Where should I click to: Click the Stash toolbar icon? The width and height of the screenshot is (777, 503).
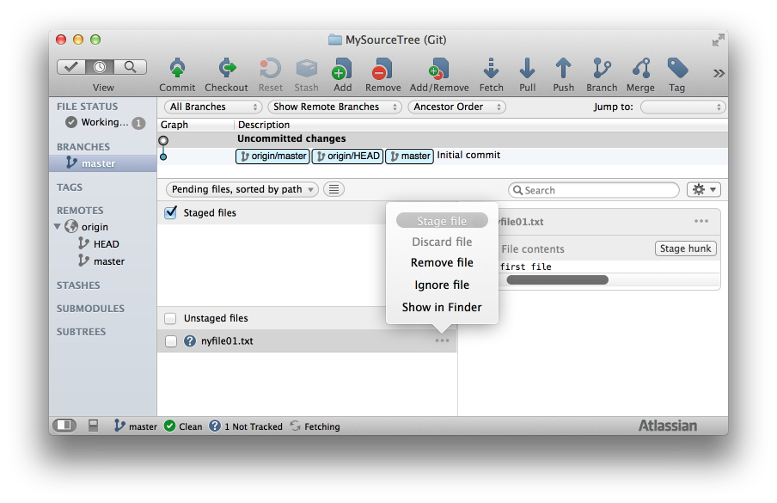click(306, 69)
